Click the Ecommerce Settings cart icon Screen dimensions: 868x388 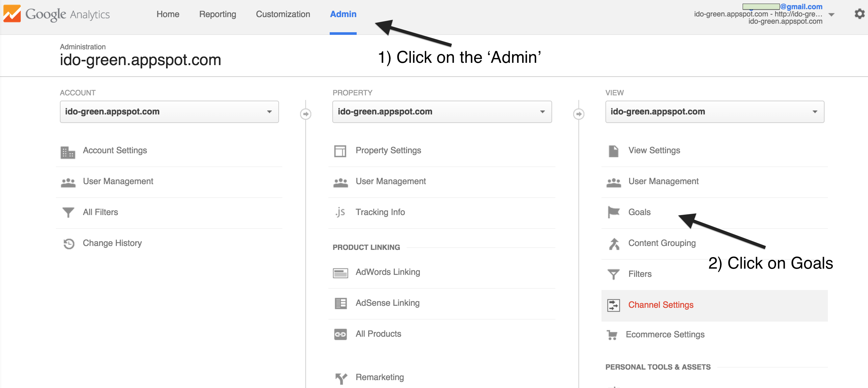(612, 335)
